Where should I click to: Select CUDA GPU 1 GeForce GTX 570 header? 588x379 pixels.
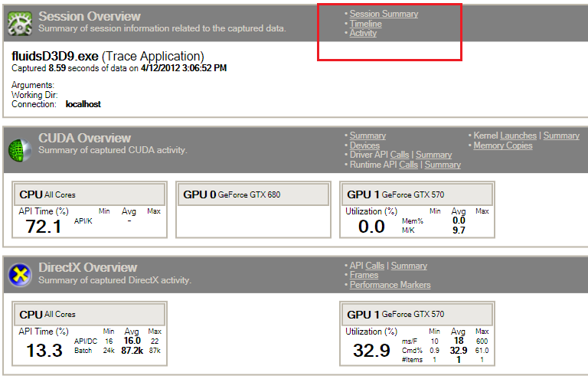coord(416,194)
